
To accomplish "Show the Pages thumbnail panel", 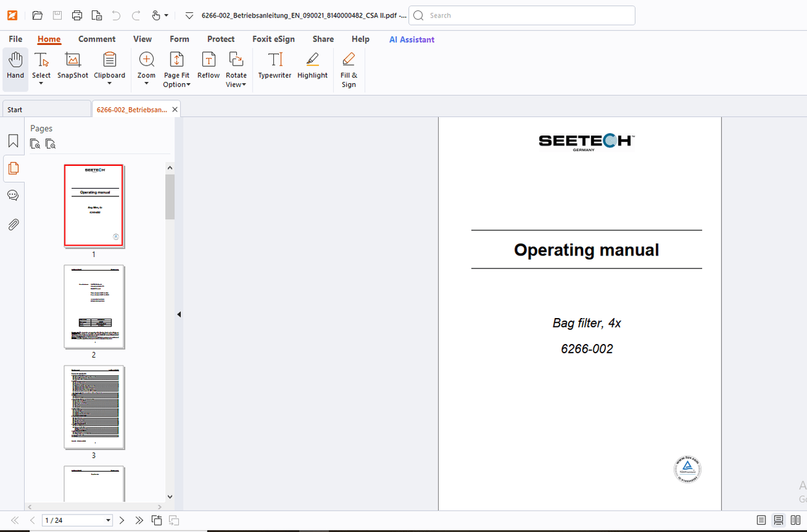I will pos(13,168).
